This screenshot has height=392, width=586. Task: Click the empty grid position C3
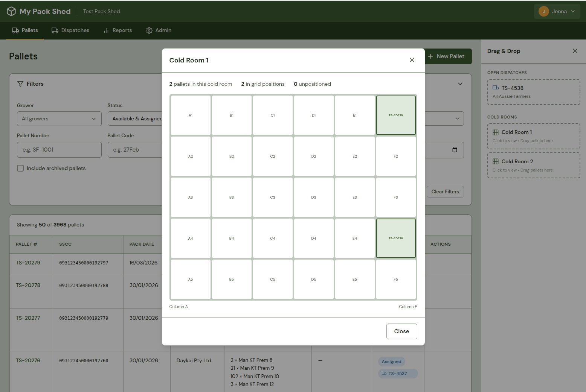tap(273, 198)
